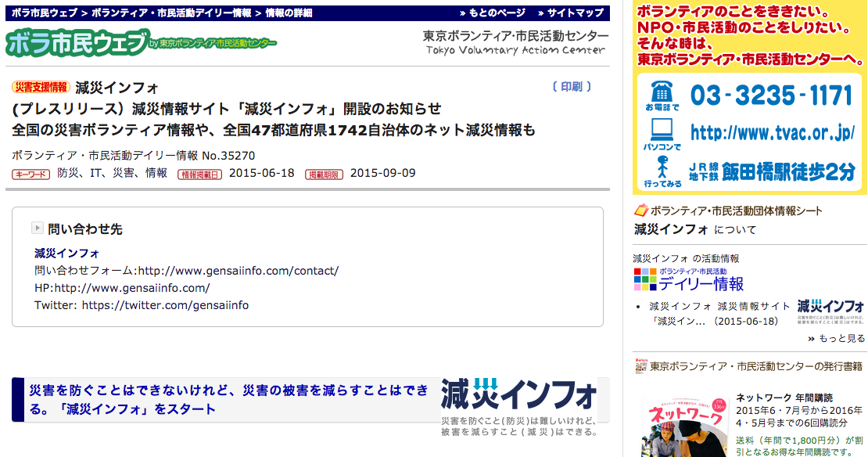Click the blue heading 災害を防ぐことはできないけれど
The image size is (868, 457).
point(228,400)
